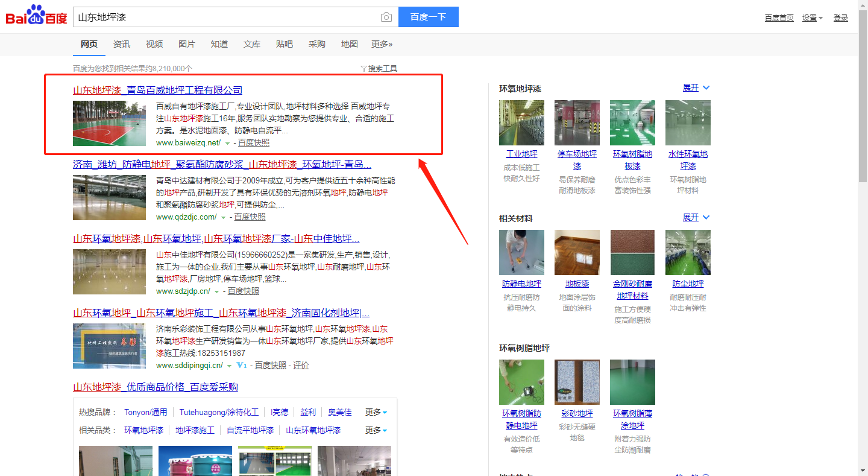The height and width of the screenshot is (476, 868).
Task: Click the 百度一下 search button
Action: [x=429, y=17]
